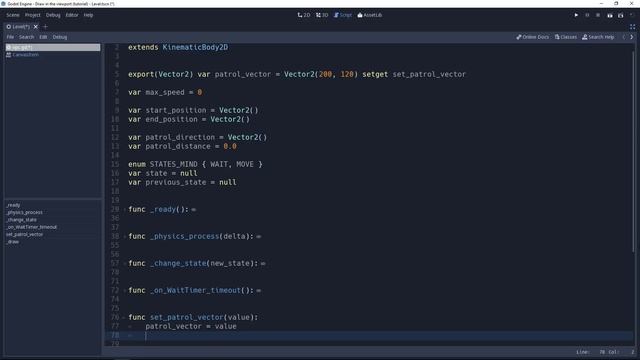Screen dimensions: 640x360
Task: Click the KinematicBody2D class name
Action: point(195,47)
